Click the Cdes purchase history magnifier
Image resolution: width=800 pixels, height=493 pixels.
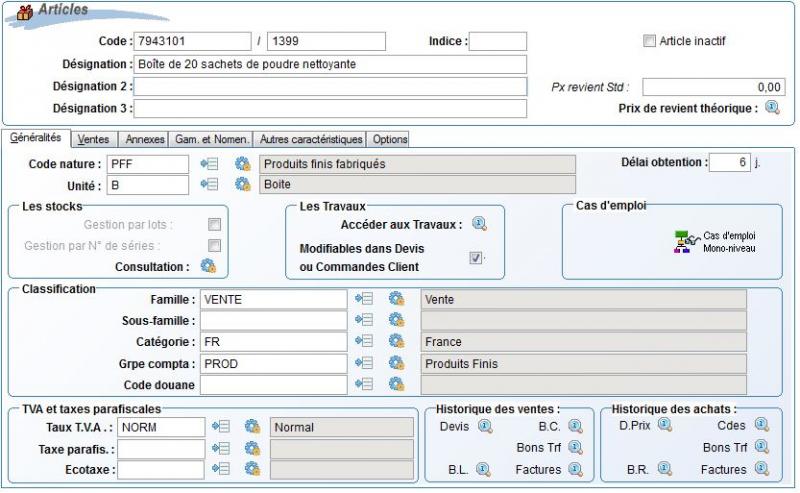(762, 427)
